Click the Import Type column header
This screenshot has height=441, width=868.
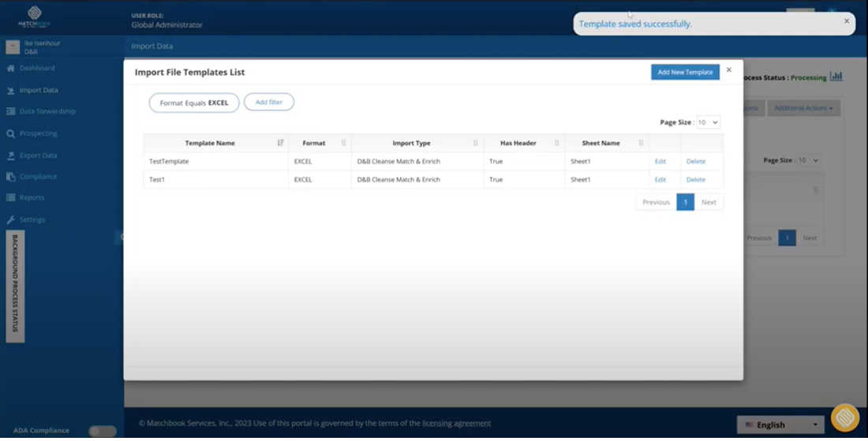[x=411, y=143]
